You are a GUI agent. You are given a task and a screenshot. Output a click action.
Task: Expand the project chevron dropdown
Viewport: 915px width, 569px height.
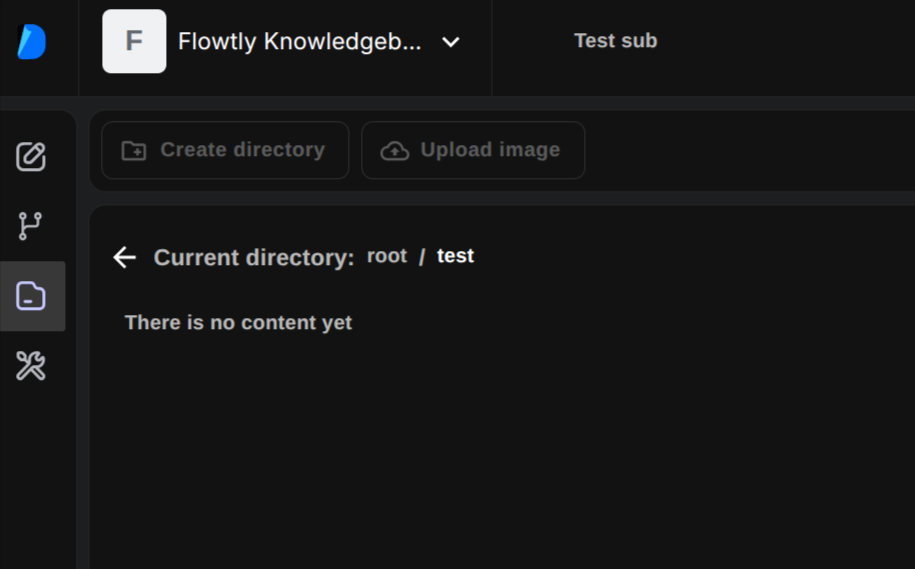click(450, 42)
